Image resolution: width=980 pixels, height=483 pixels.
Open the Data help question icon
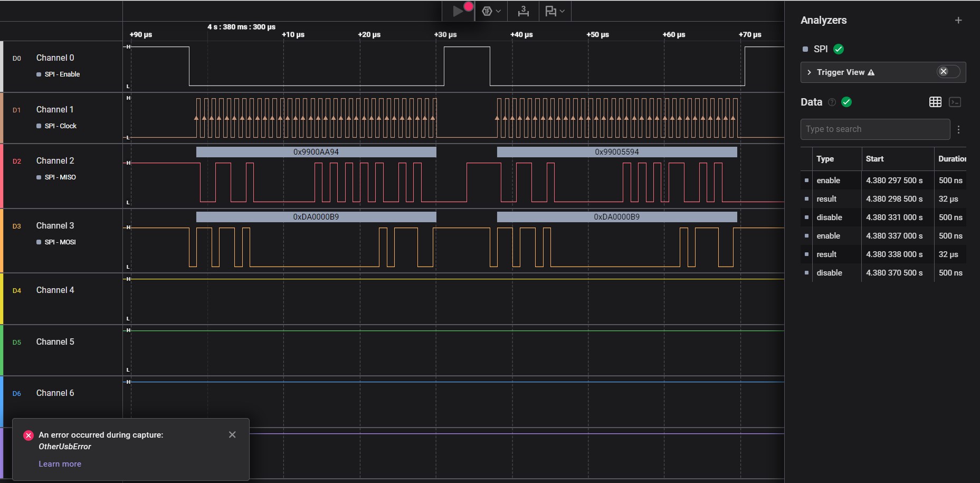click(x=832, y=102)
